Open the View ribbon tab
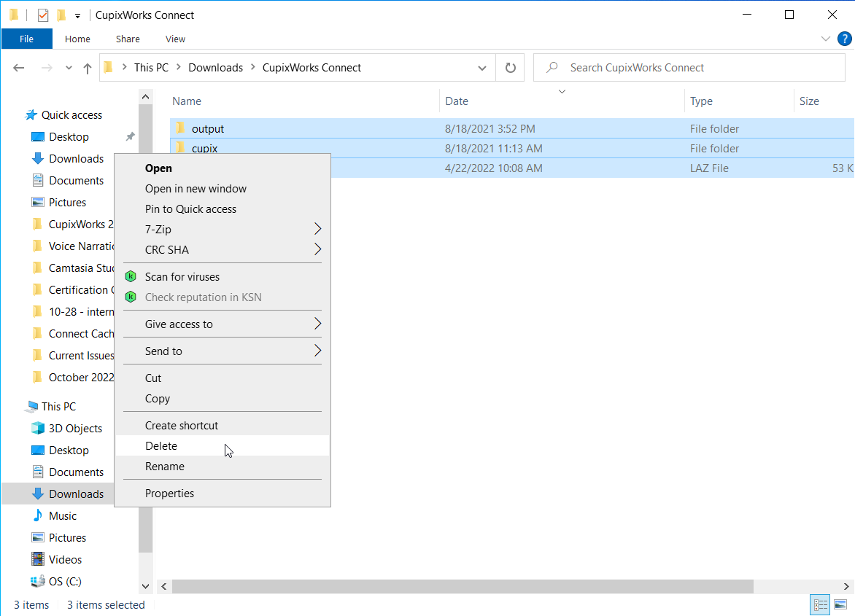The width and height of the screenshot is (855, 616). (175, 39)
